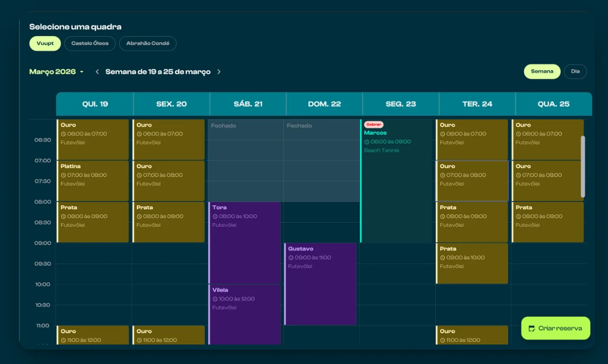Open Prata 08:00 booking on Thursday 19
The height and width of the screenshot is (364, 608).
pos(93,222)
